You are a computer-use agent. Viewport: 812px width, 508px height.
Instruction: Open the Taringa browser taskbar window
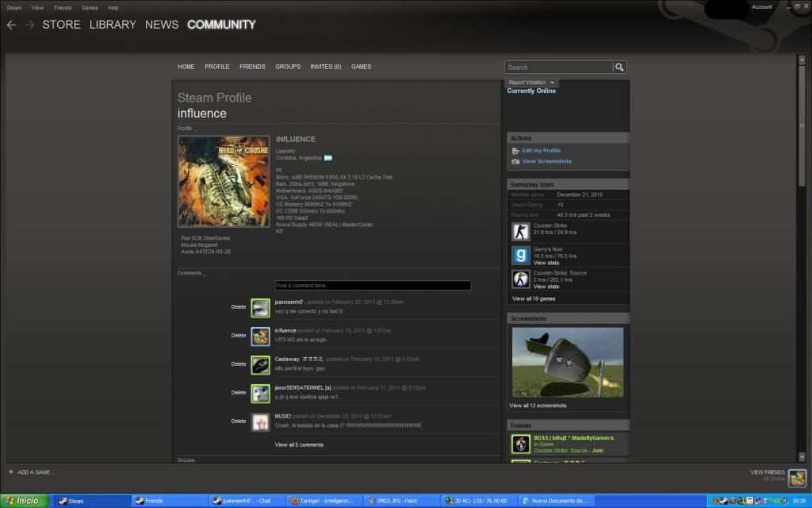(x=324, y=501)
